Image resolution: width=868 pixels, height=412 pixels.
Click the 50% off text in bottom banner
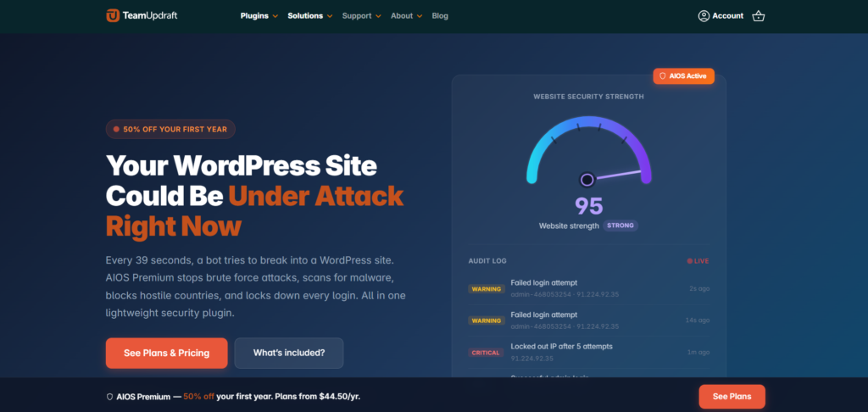(x=198, y=397)
